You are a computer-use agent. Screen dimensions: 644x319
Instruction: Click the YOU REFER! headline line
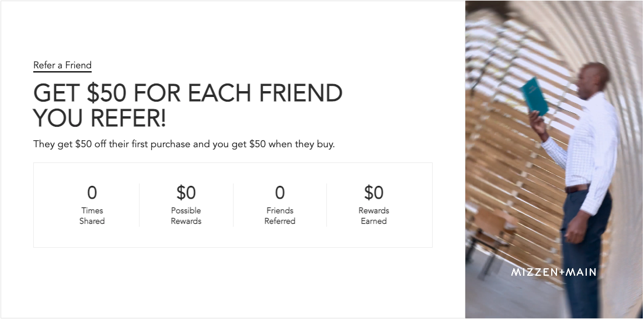click(x=100, y=119)
